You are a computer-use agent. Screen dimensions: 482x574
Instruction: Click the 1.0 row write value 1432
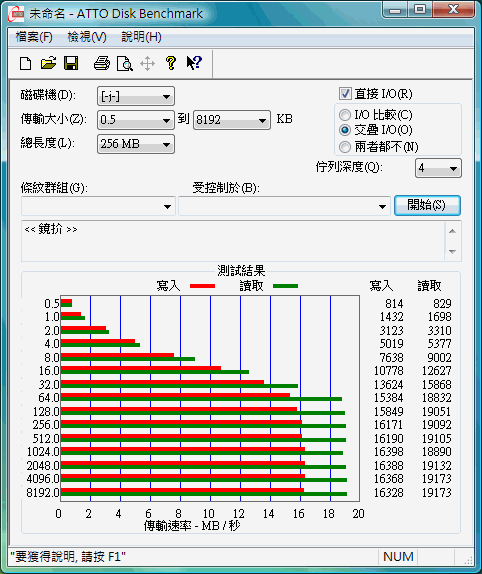[x=391, y=317]
